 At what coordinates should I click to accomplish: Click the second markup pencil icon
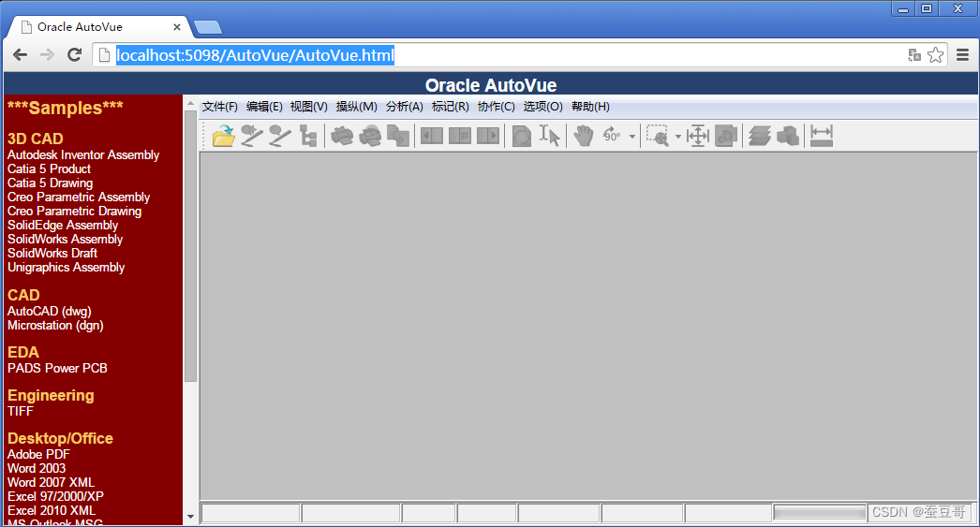(x=280, y=136)
